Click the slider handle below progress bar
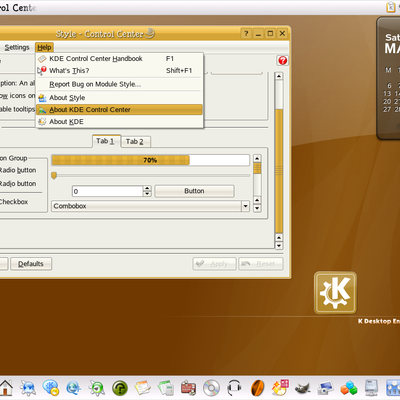 (x=54, y=175)
